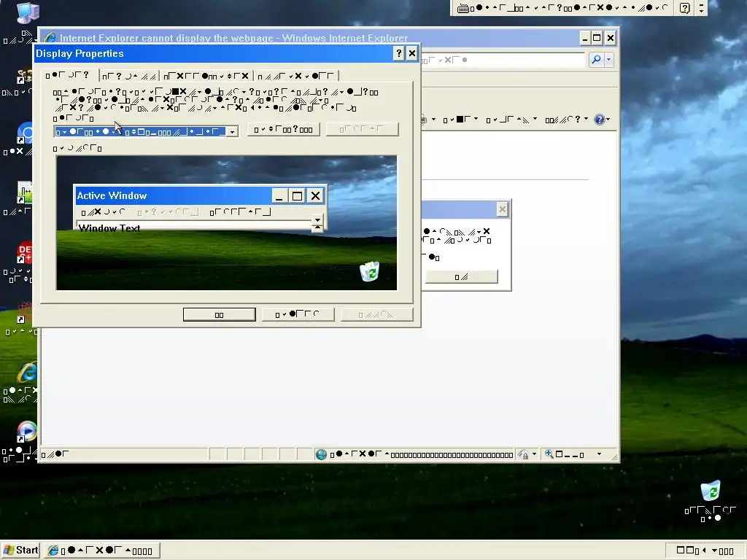Viewport: 747px width, 560px height.
Task: Confirm Display Properties with the OK button
Action: pyautogui.click(x=219, y=315)
